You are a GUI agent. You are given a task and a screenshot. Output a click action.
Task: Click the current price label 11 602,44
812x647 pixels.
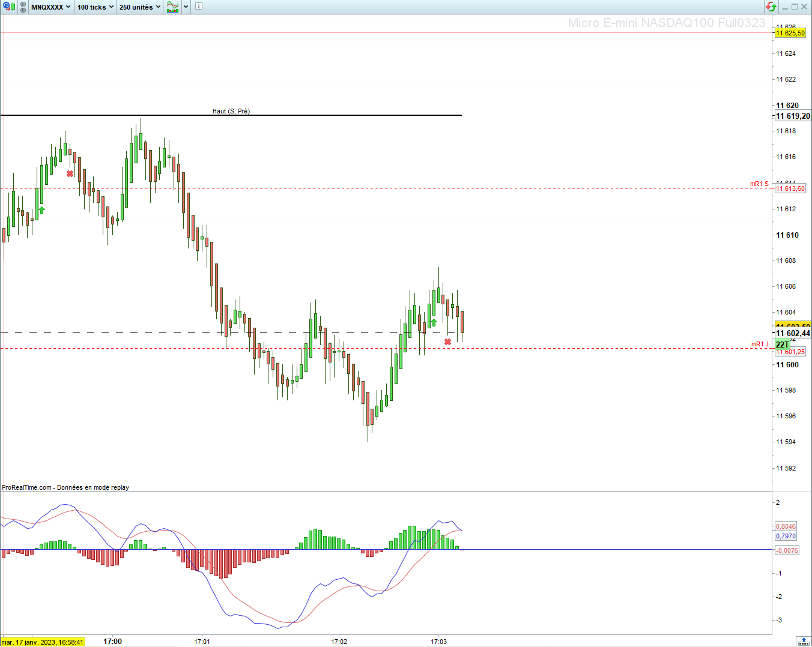[x=793, y=333]
